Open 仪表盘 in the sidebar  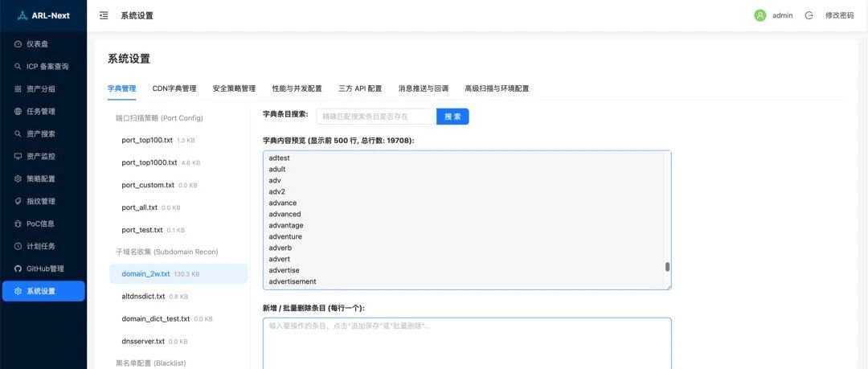coord(43,43)
